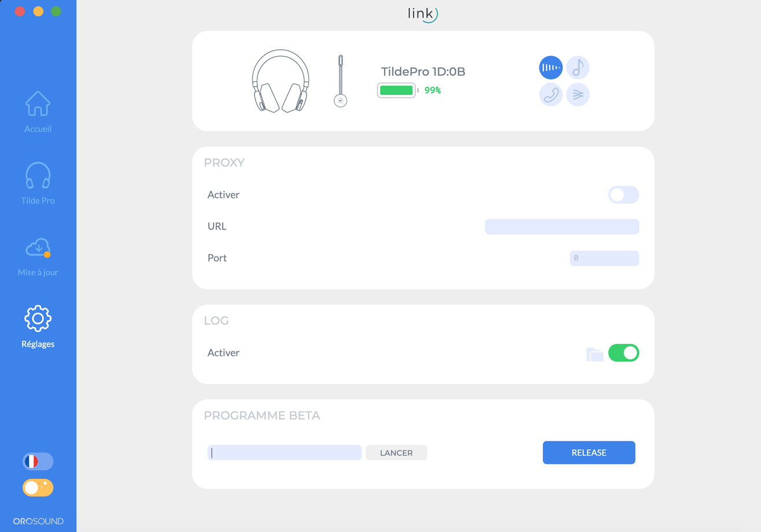
Task: Click the blue RELEASE button
Action: click(589, 453)
